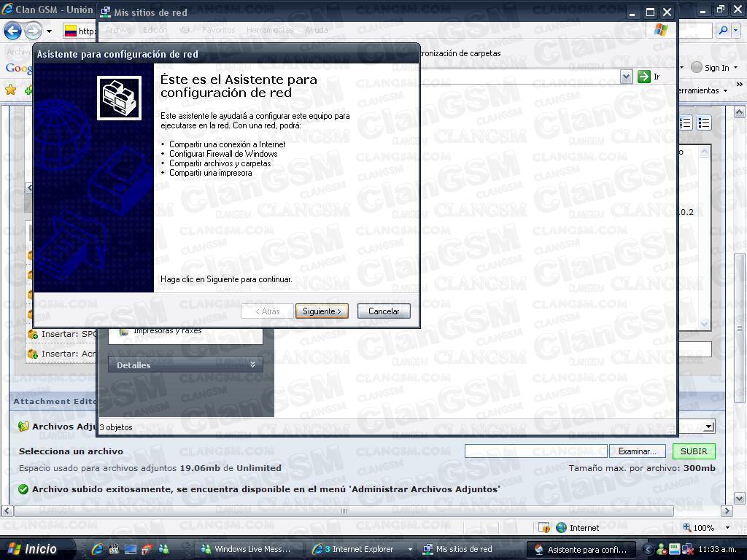Click the green Ir arrow icon
747x560 pixels.
644,77
